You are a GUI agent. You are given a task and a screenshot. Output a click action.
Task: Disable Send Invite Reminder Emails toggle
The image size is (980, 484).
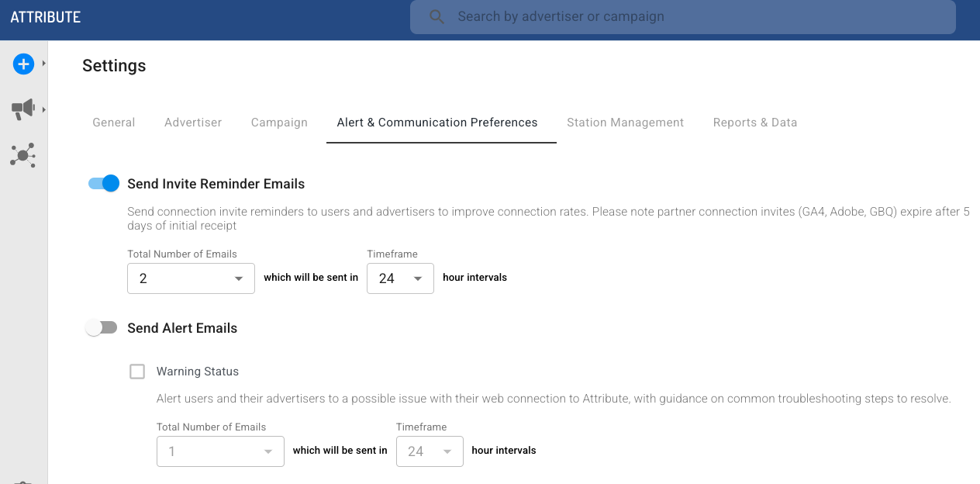(104, 184)
